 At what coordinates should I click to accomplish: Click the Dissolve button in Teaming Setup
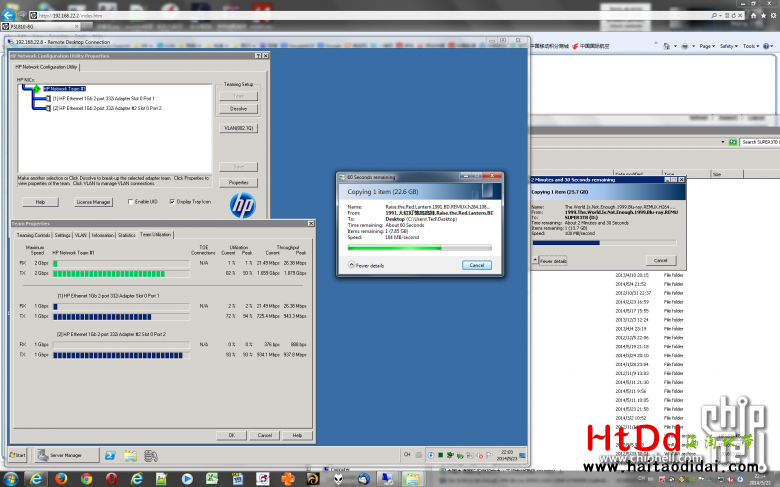click(238, 108)
